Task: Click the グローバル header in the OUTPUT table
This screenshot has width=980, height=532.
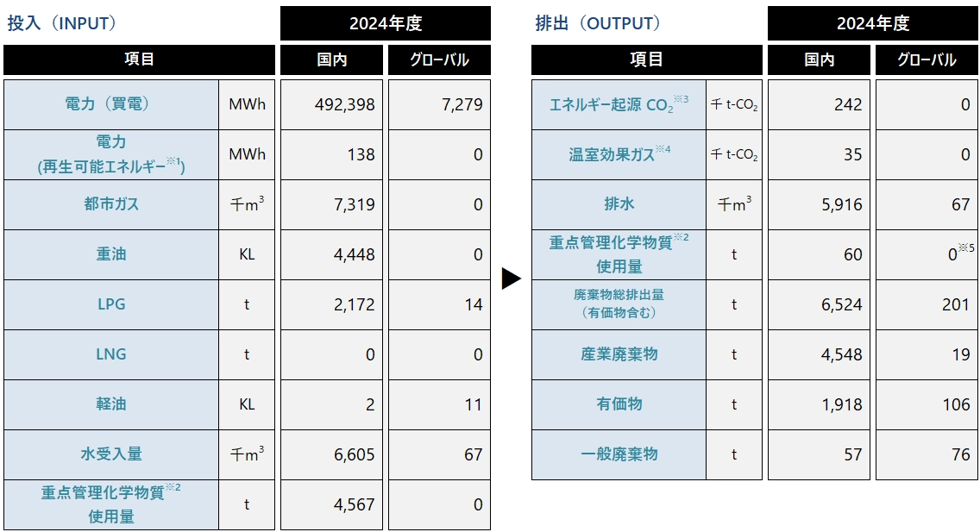Action: pos(927,60)
